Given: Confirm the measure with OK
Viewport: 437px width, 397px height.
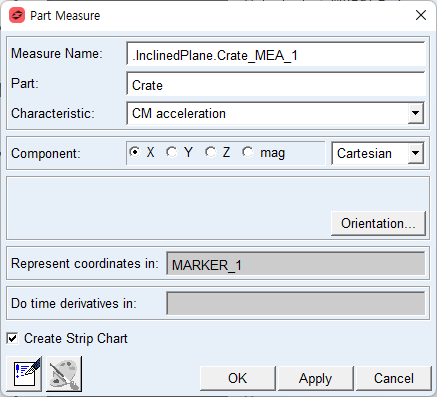Looking at the screenshot, I should (x=238, y=378).
